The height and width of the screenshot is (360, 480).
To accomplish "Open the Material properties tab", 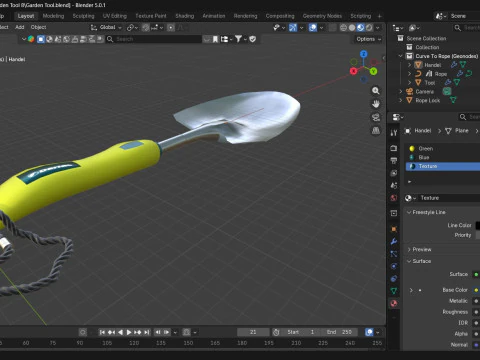I will click(394, 303).
